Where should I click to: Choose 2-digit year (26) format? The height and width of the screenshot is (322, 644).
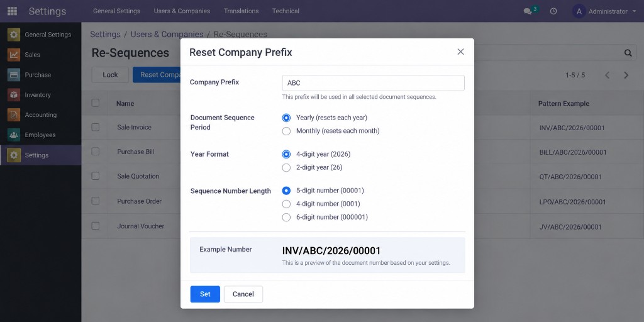(x=286, y=167)
